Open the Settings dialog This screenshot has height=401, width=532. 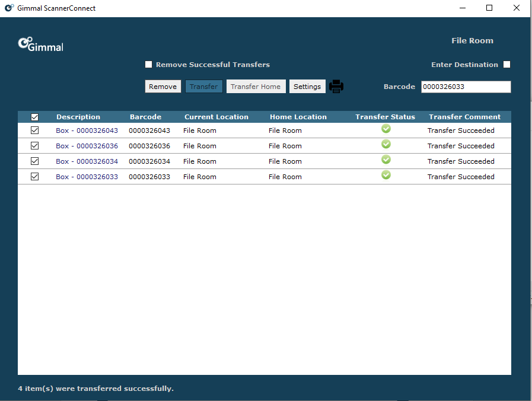point(307,87)
